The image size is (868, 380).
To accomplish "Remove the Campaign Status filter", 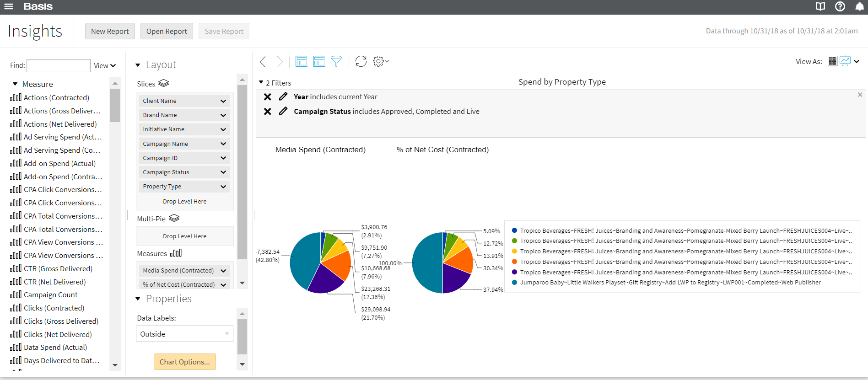I will coord(268,111).
